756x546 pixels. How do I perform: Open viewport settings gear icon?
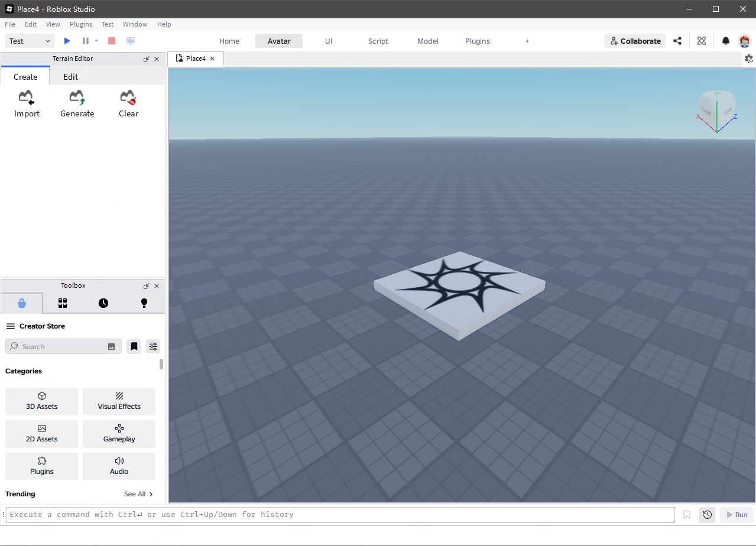pos(749,58)
